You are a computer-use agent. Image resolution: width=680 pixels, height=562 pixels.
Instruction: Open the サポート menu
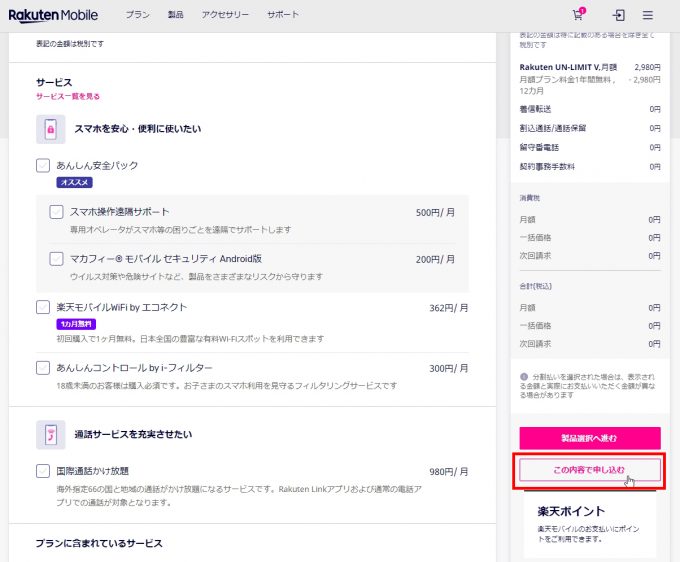click(x=283, y=15)
